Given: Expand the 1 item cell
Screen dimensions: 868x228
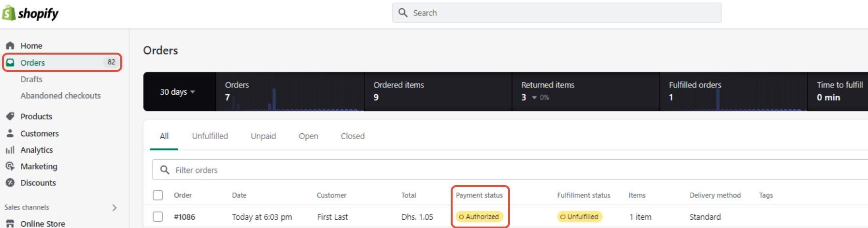Looking at the screenshot, I should pyautogui.click(x=640, y=217).
